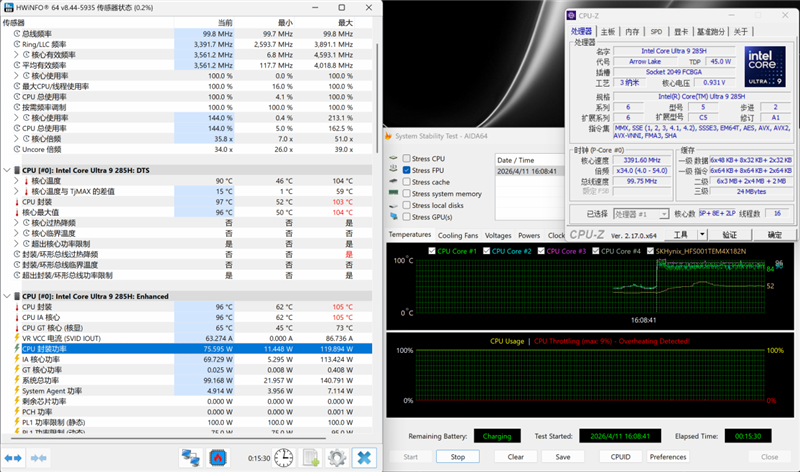Expand the 核心温度 row

point(16,181)
